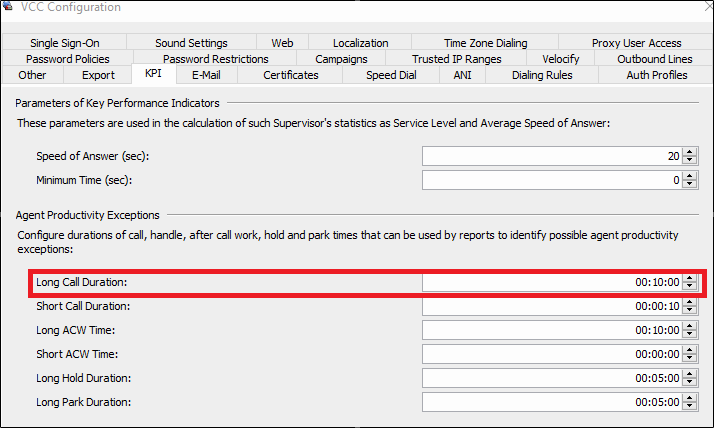Screen dimensions: 714x429
Task: Increment the Long Hold Duration value
Action: click(x=689, y=374)
